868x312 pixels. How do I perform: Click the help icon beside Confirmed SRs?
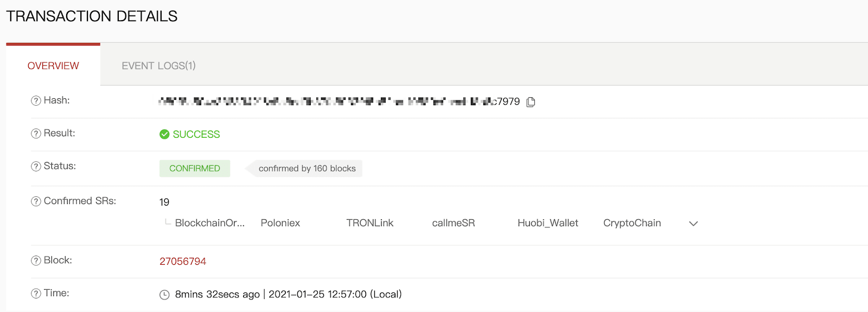[36, 201]
